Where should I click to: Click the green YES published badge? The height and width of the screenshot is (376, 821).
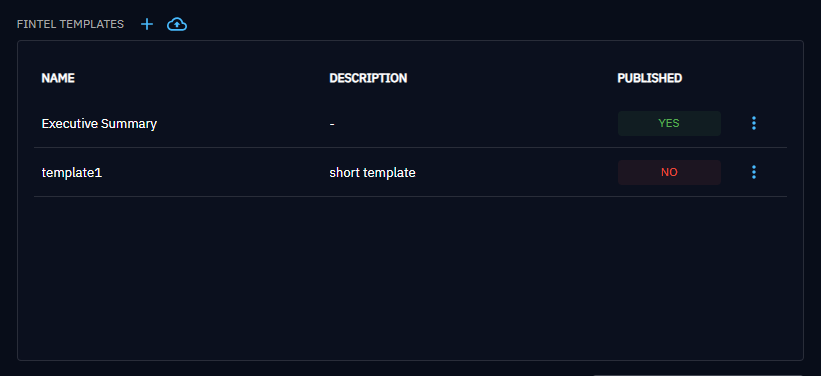tap(669, 124)
